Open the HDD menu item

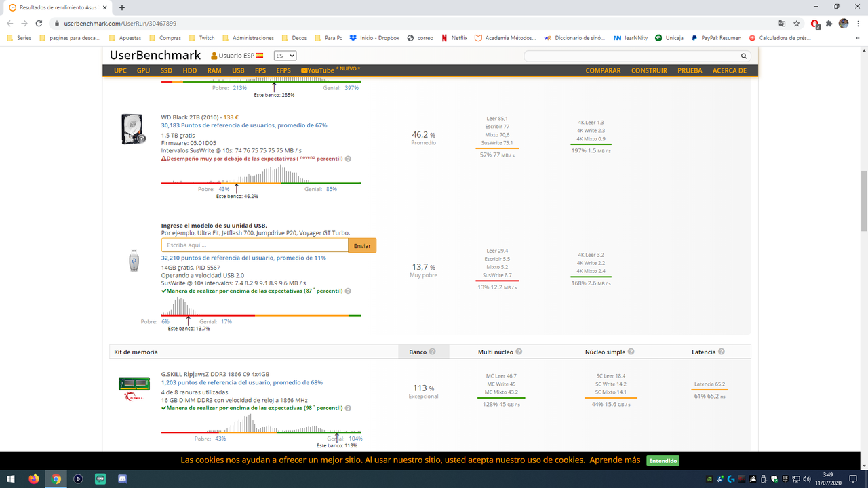(x=190, y=70)
